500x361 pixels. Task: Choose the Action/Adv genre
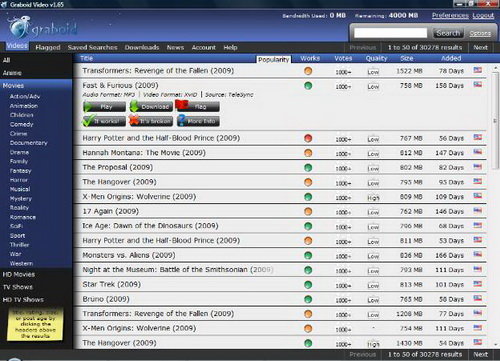tap(25, 96)
